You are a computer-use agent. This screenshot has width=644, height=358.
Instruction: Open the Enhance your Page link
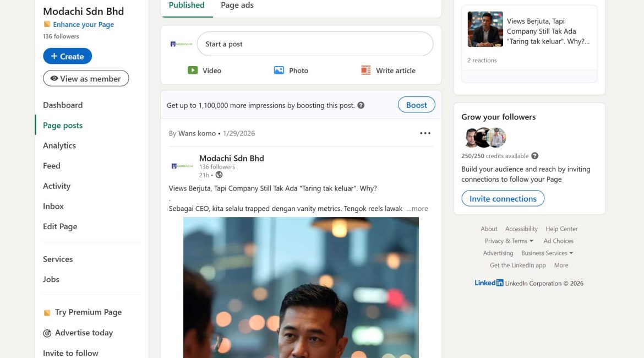[x=83, y=24]
